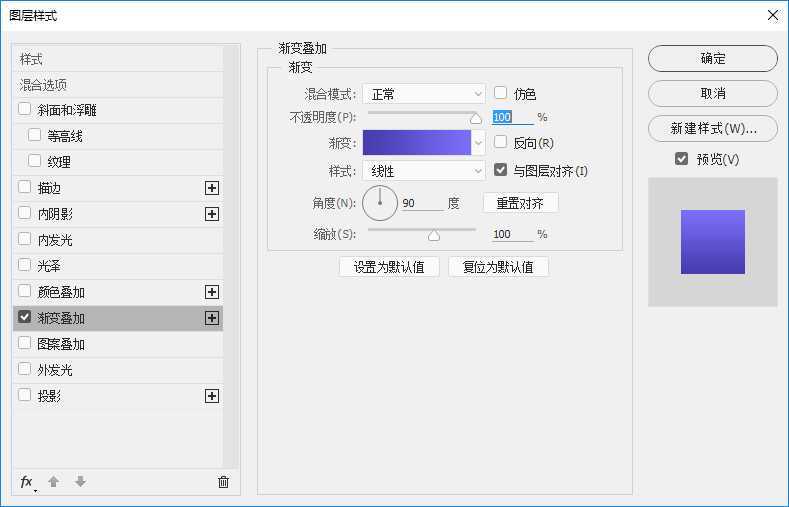This screenshot has width=789, height=507.
Task: Enable the 等高线 checkbox
Action: click(34, 135)
